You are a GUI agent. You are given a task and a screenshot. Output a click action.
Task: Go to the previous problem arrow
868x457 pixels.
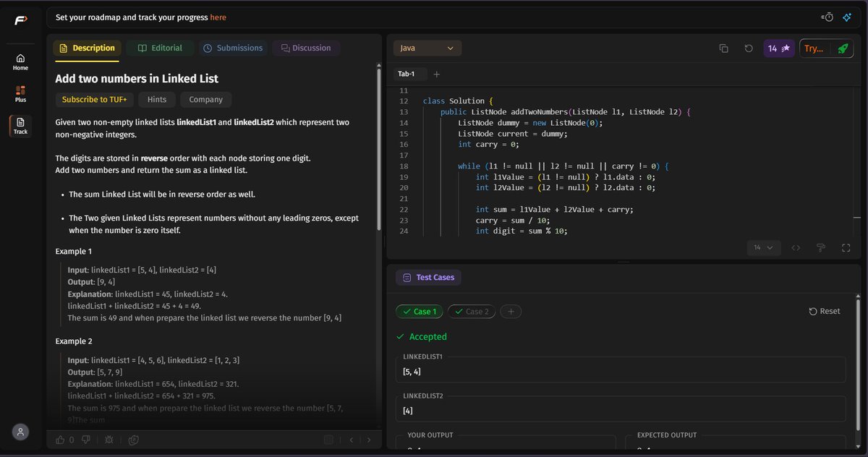(351, 439)
